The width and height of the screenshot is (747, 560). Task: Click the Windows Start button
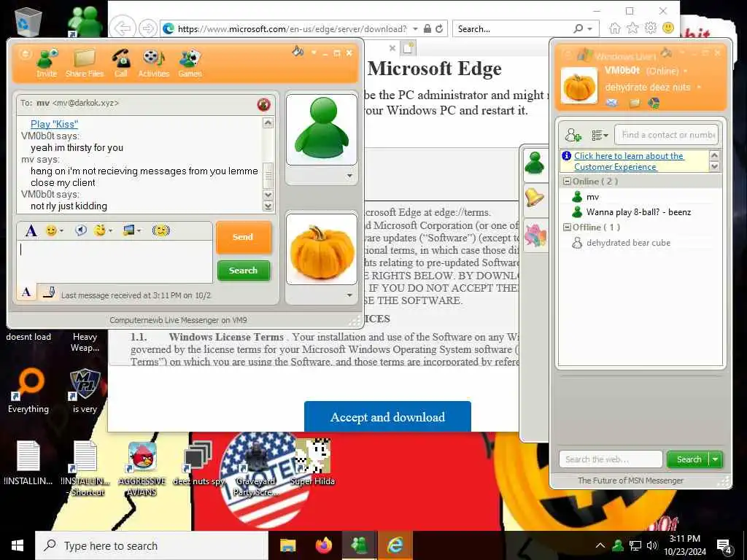point(18,545)
